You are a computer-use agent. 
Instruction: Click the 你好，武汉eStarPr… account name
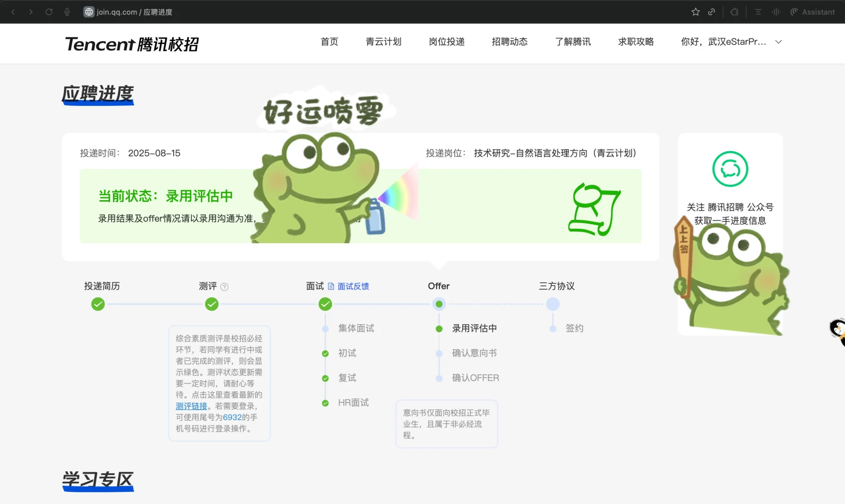click(723, 42)
